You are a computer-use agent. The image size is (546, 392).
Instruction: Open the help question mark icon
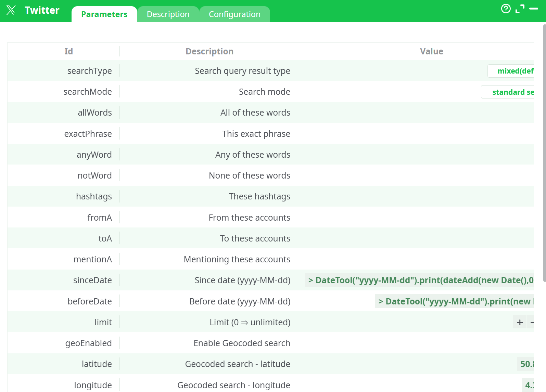coord(506,9)
